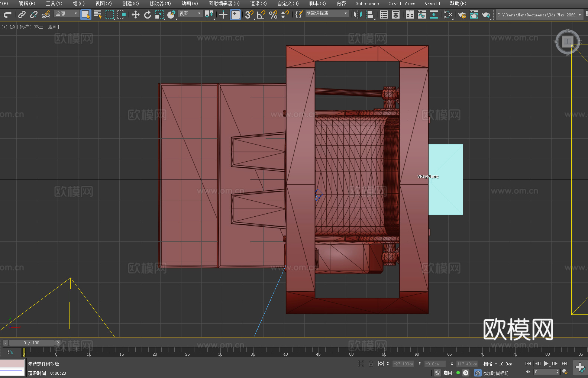Toggle Percent Snap
The height and width of the screenshot is (378, 588).
point(273,14)
